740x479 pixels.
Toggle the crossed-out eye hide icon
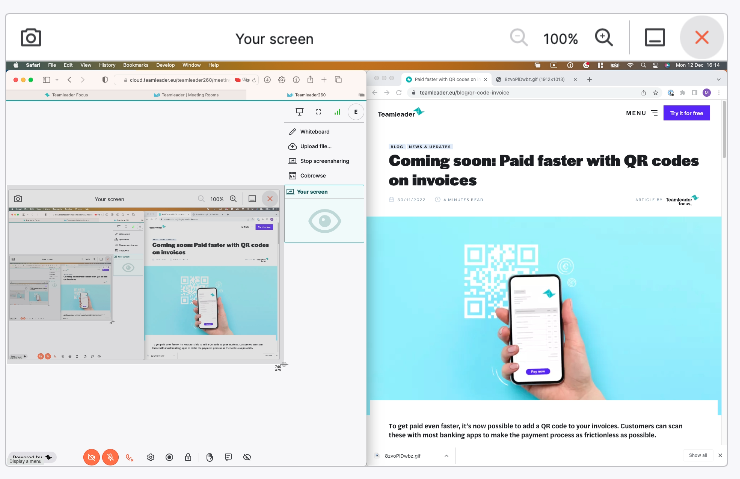[x=247, y=457]
